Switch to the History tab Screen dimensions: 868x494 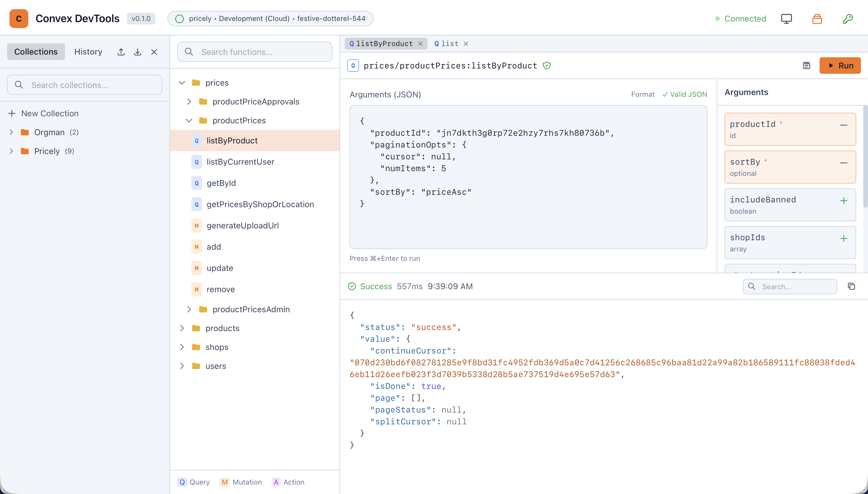point(88,52)
